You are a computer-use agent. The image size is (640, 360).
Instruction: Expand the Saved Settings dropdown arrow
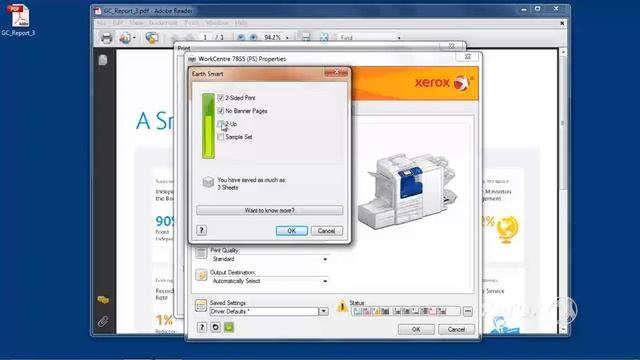(x=323, y=311)
